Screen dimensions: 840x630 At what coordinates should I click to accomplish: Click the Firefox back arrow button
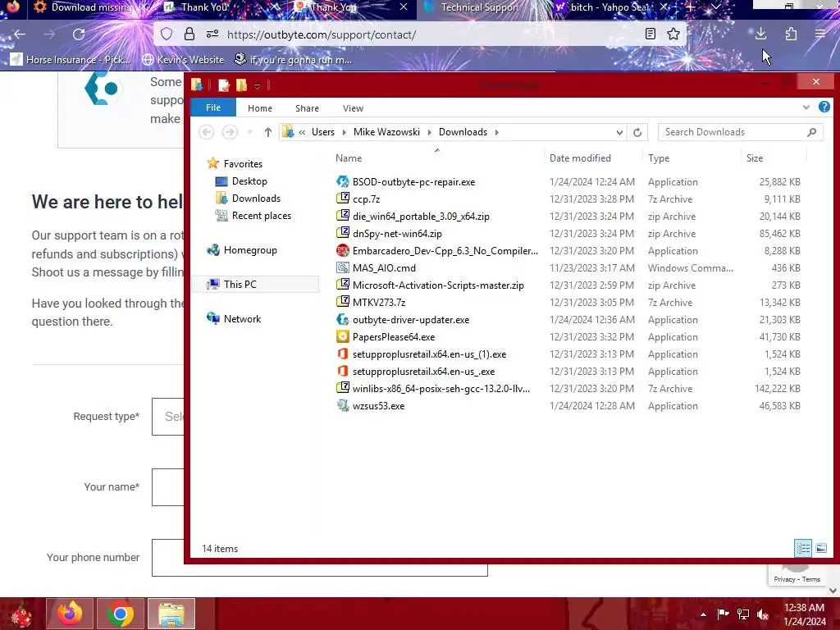(x=20, y=34)
